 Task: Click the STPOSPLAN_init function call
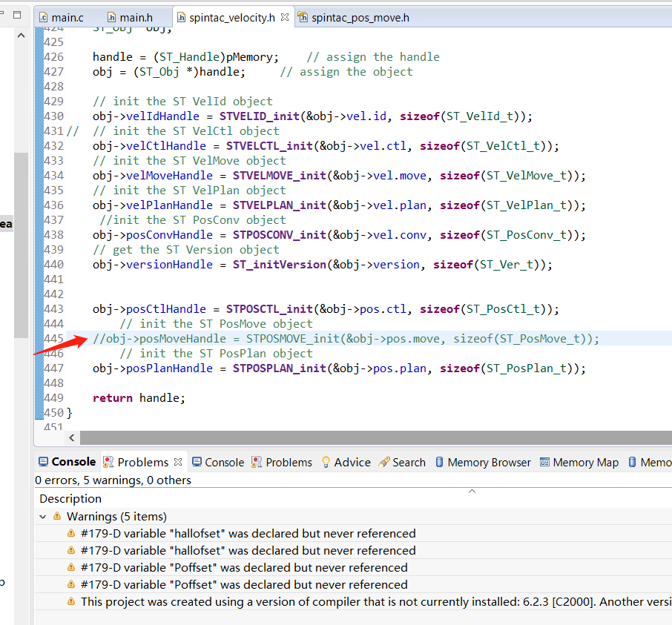pyautogui.click(x=280, y=368)
